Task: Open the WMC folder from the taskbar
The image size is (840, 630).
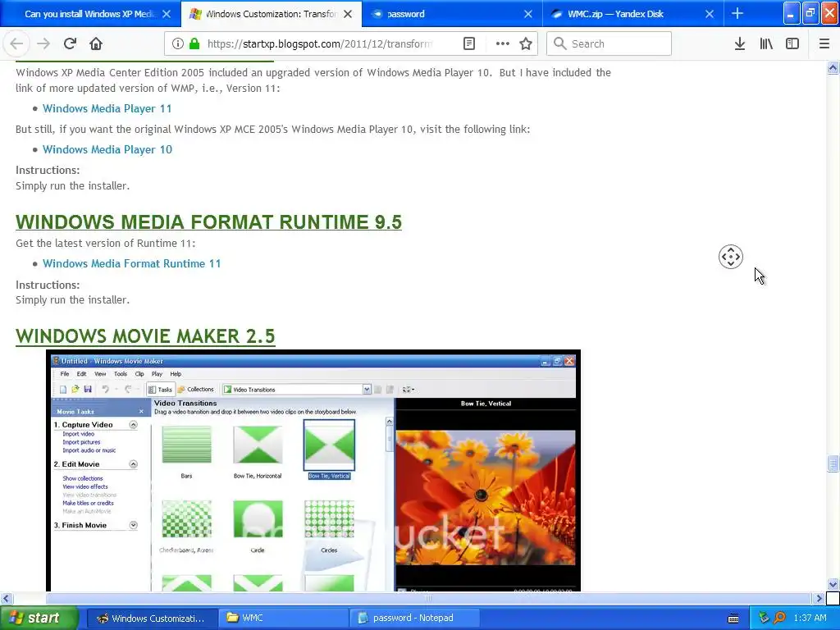Action: click(283, 619)
